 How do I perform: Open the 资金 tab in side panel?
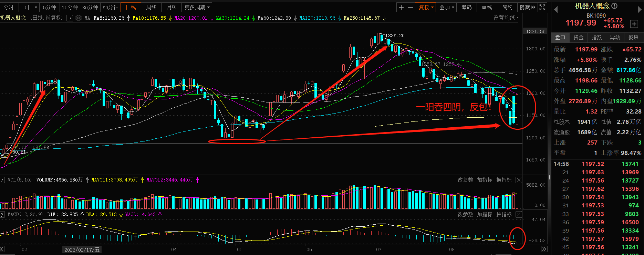579,38
